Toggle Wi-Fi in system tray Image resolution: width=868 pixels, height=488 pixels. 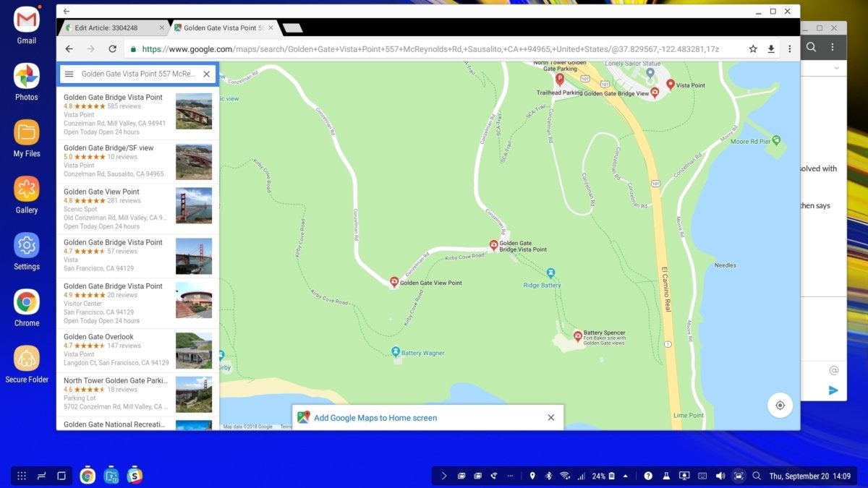565,476
